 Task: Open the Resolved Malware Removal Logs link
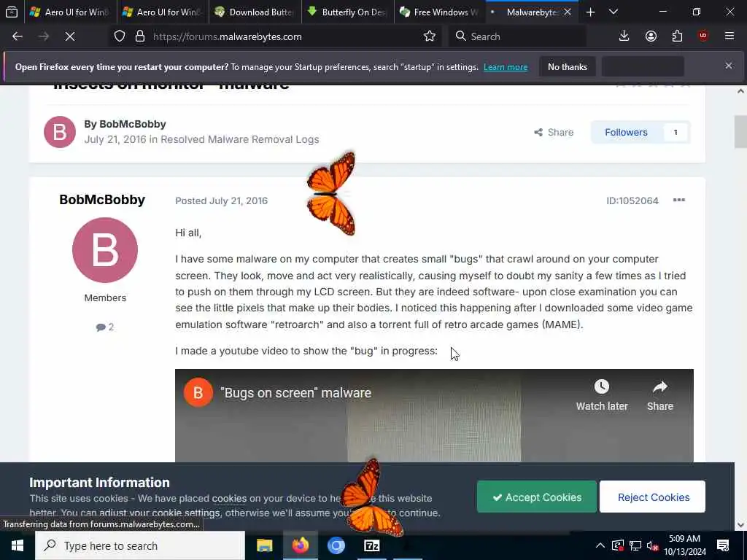239,139
